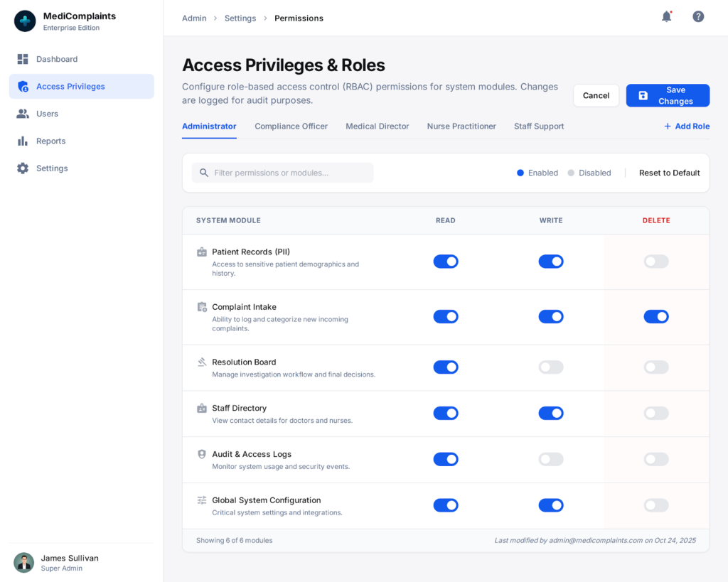Click the Global System Configuration sliders icon
This screenshot has height=582, width=728.
point(202,500)
